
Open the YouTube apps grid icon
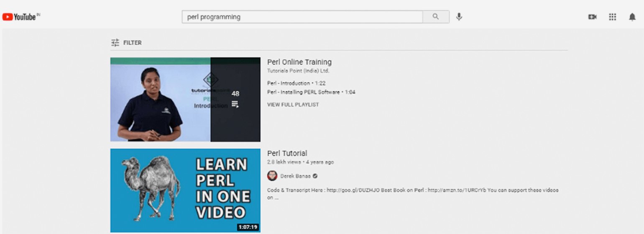[x=612, y=17]
